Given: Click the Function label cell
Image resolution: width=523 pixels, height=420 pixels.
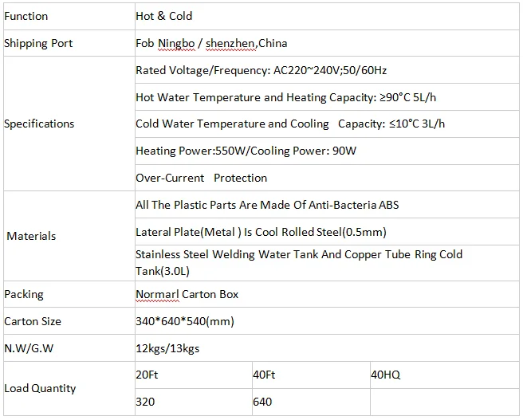Looking at the screenshot, I should [26, 16].
